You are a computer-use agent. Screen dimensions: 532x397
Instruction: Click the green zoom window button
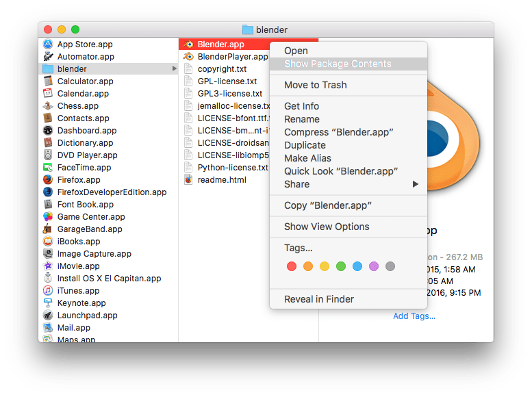coord(75,29)
